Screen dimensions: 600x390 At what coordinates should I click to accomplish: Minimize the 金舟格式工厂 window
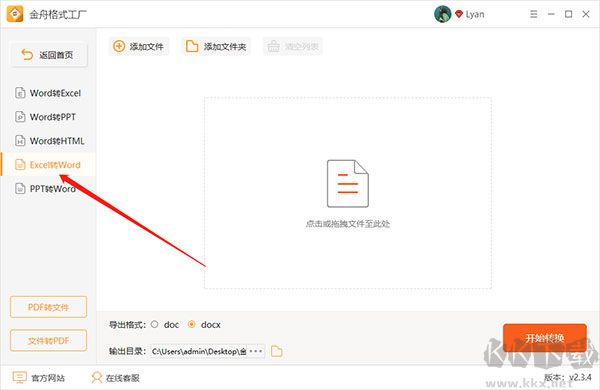551,14
